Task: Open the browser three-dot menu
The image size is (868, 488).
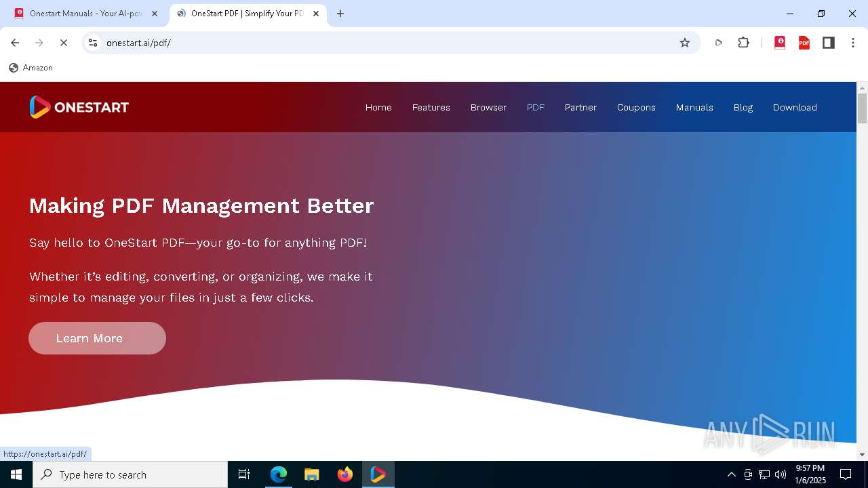Action: coord(852,43)
